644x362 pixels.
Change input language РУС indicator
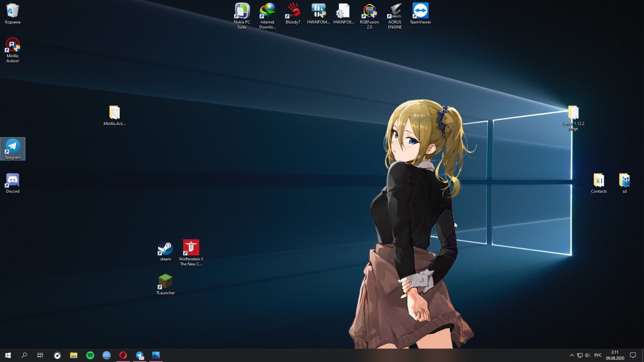(598, 355)
